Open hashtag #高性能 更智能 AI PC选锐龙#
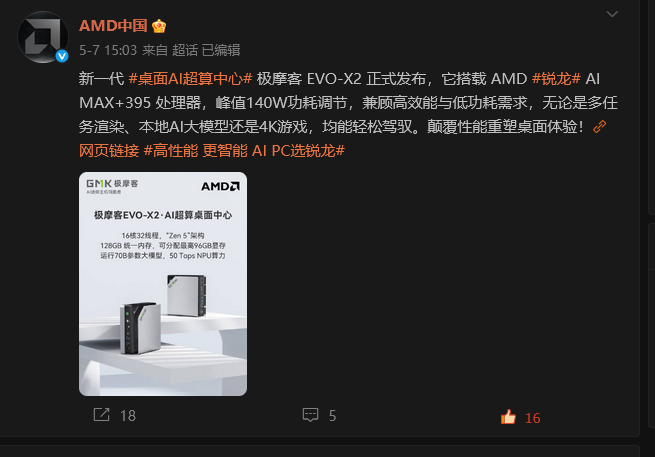The image size is (655, 457). 244,150
